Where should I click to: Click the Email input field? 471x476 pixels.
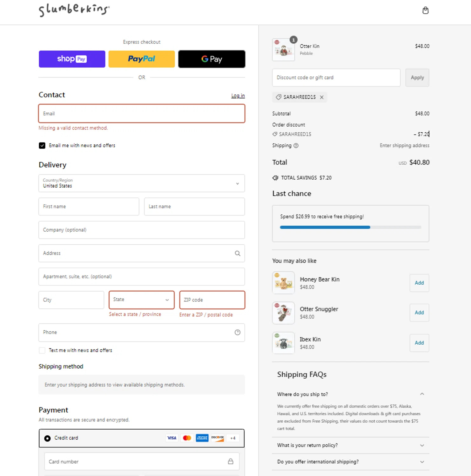[x=142, y=114]
